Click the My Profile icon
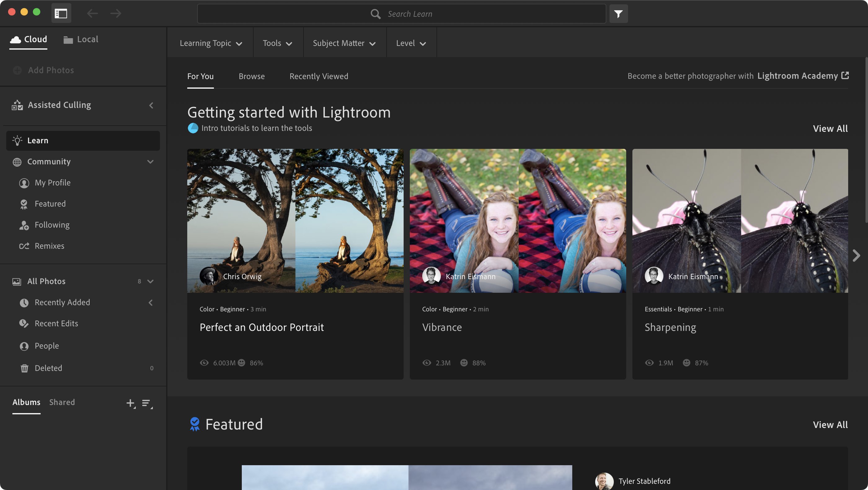Viewport: 868px width, 490px height. coord(24,183)
